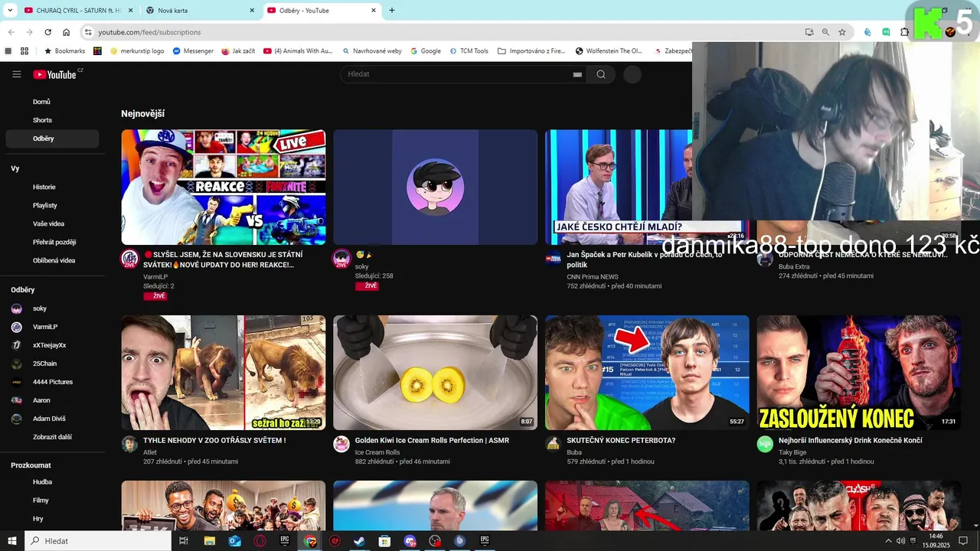Screen dimensions: 980x551
Task: Open the zoom magnifier icon in address bar
Action: coord(825,32)
